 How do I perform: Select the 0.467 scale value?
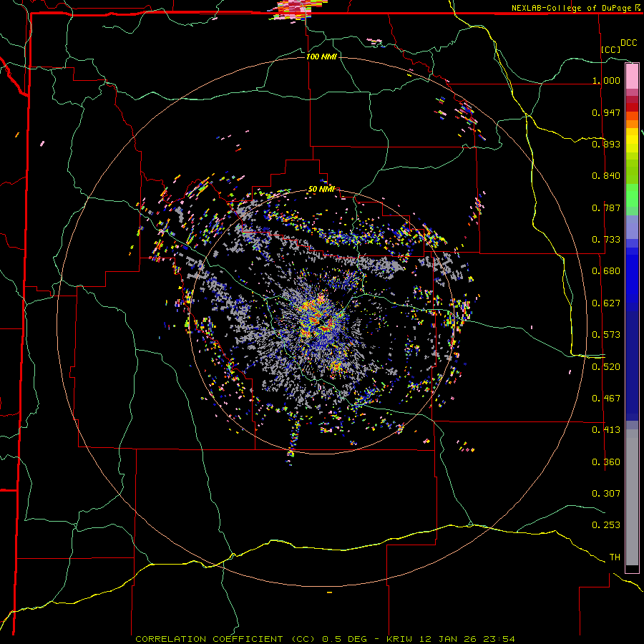[606, 399]
